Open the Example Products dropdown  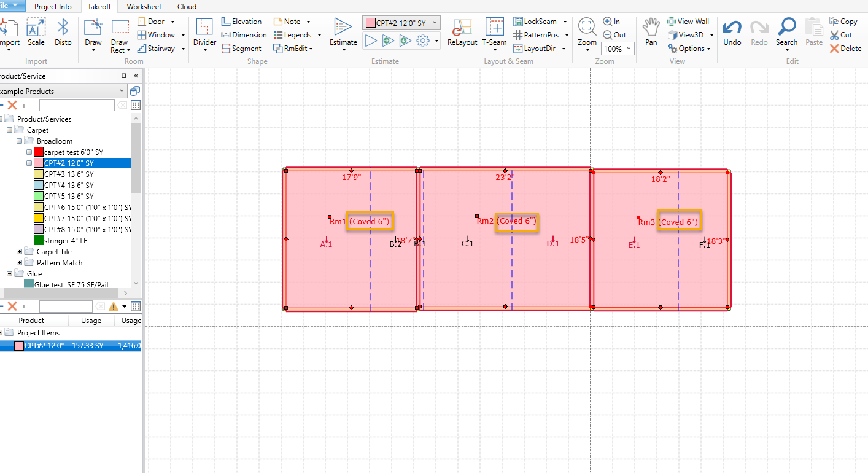pos(122,91)
